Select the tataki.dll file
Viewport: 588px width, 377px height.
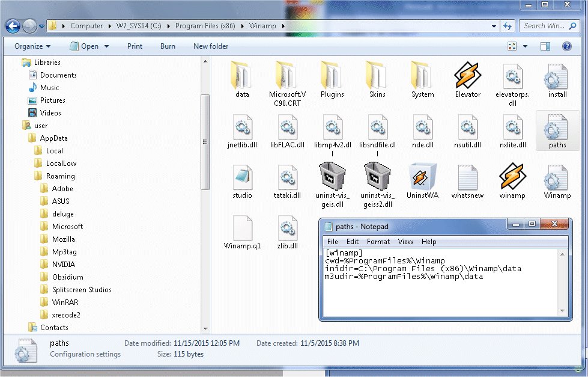click(287, 181)
